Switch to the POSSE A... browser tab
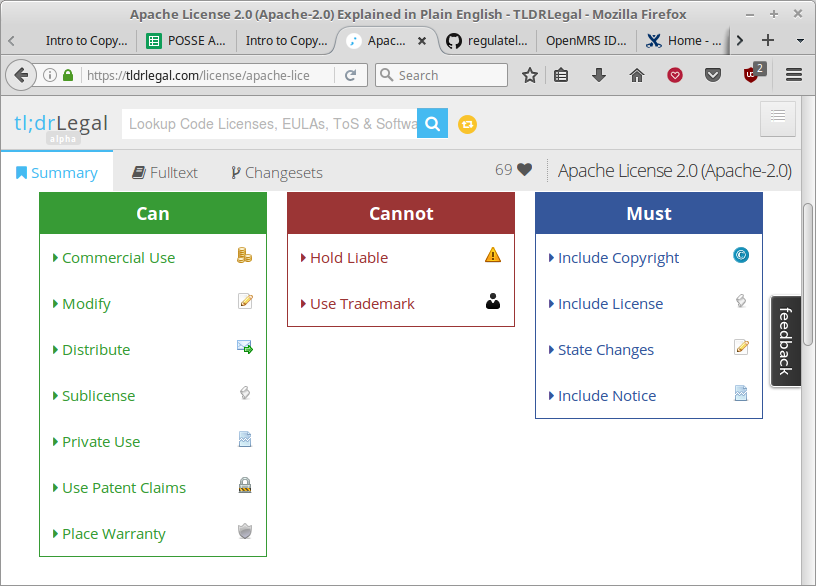The width and height of the screenshot is (816, 586). tap(186, 41)
